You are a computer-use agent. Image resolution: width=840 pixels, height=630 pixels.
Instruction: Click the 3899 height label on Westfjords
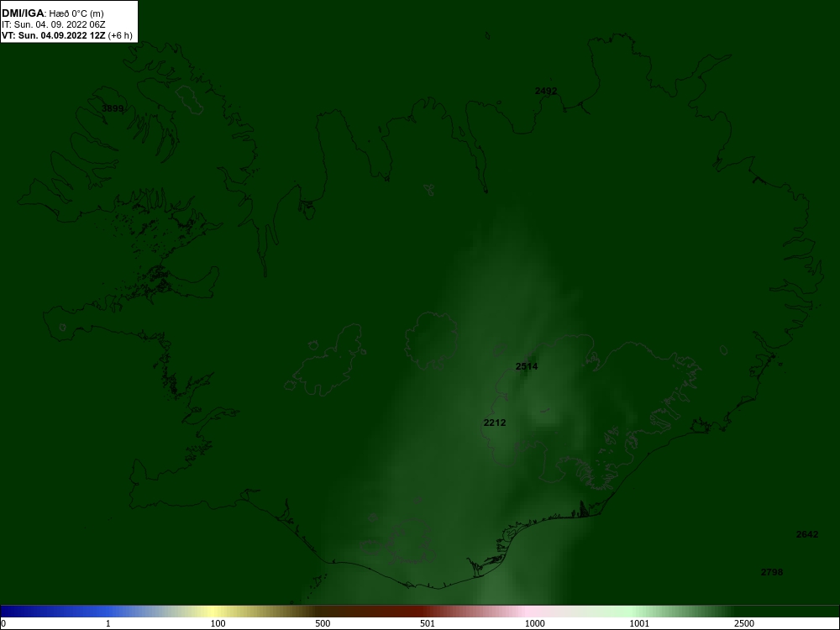[113, 108]
